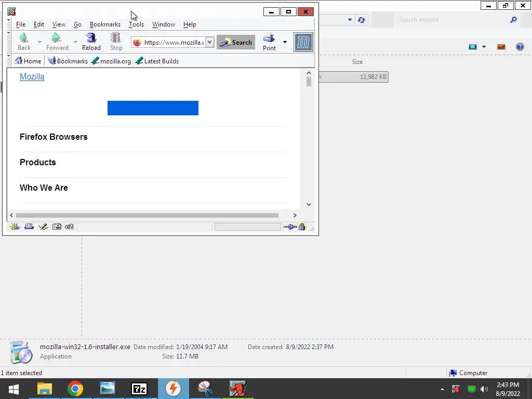Click the horizontal scrollbar thumb in Mozilla
The height and width of the screenshot is (399, 532).
pos(147,216)
